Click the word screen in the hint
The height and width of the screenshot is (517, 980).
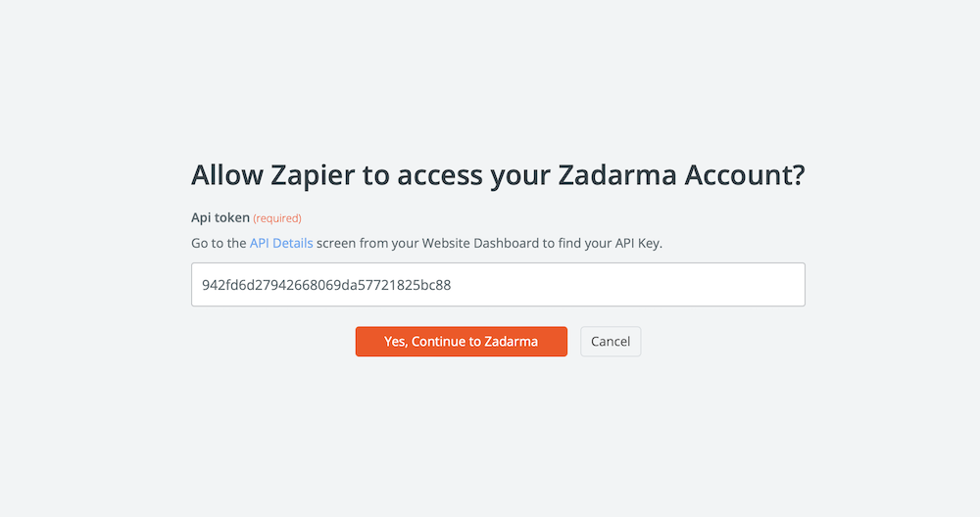337,243
